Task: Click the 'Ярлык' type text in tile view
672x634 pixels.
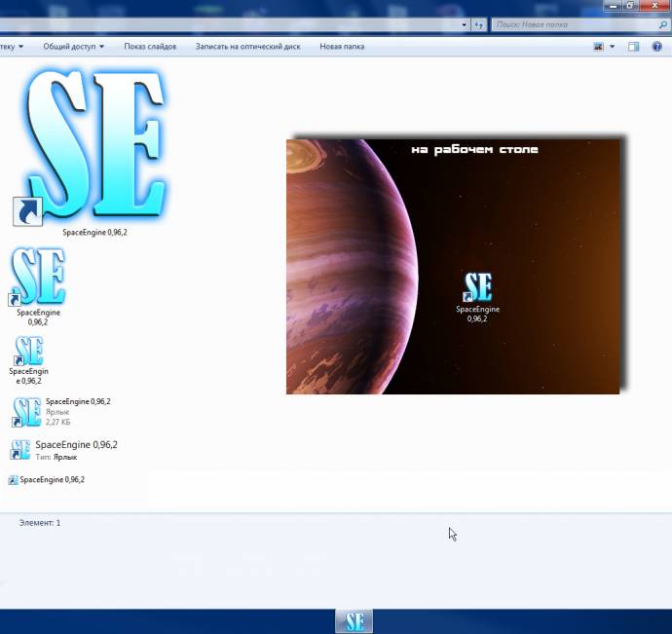Action: pyautogui.click(x=57, y=412)
